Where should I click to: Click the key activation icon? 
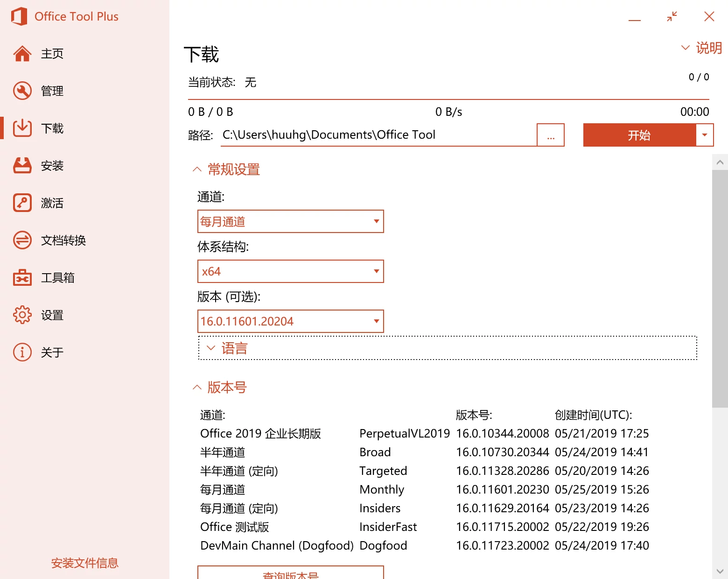pyautogui.click(x=22, y=203)
